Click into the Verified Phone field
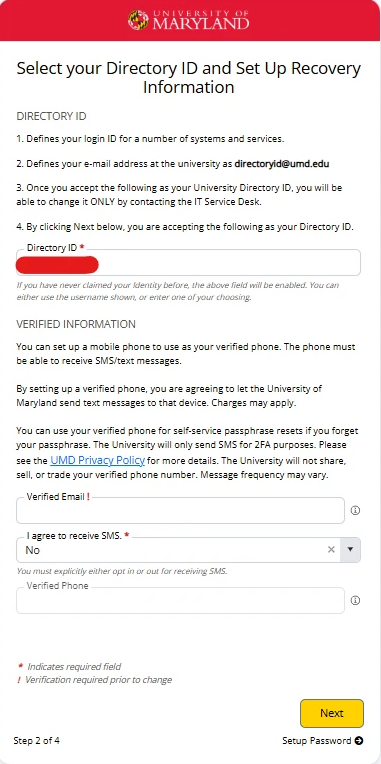The image size is (381, 764). (x=180, y=600)
